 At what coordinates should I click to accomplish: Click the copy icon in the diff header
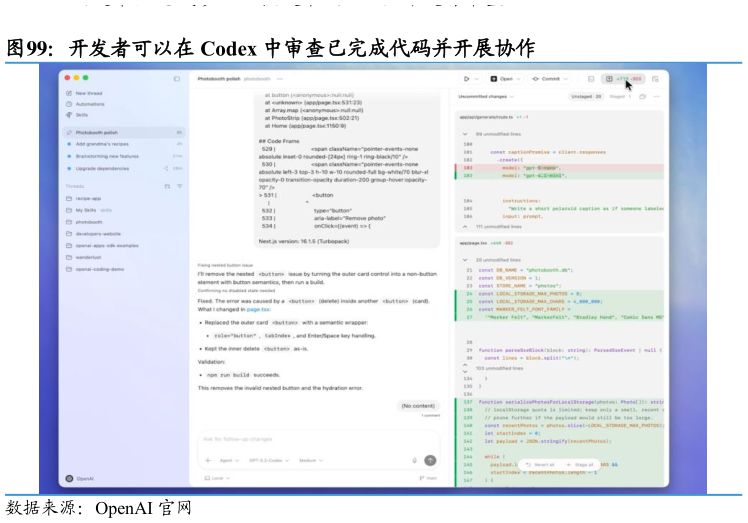pyautogui.click(x=643, y=96)
